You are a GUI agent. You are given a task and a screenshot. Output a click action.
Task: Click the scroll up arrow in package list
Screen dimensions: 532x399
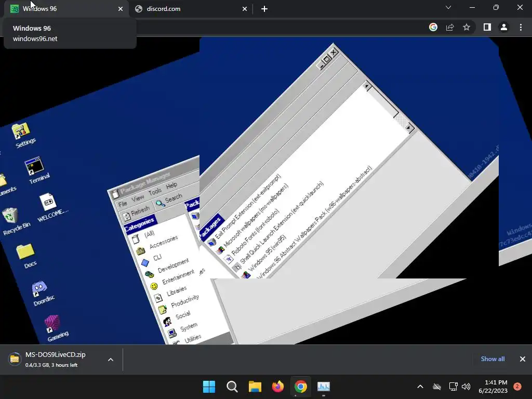367,86
